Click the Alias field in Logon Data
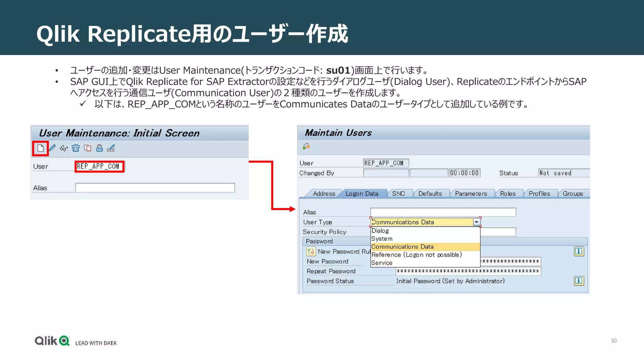The height and width of the screenshot is (362, 644). pos(443,212)
